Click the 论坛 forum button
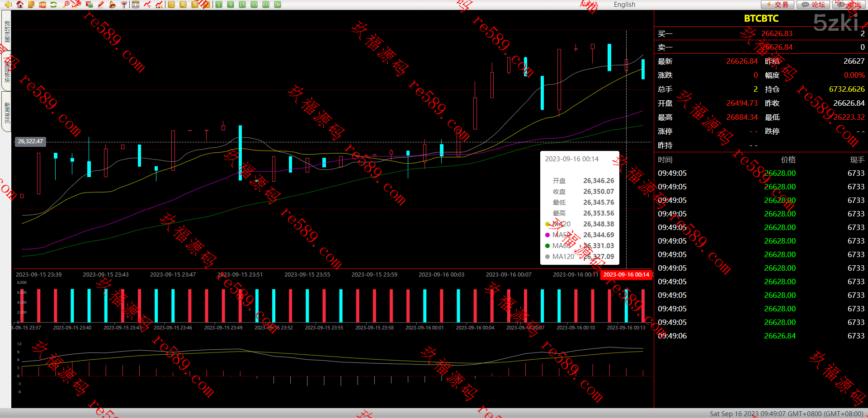Screen dimensions: 868x418 click(x=813, y=5)
